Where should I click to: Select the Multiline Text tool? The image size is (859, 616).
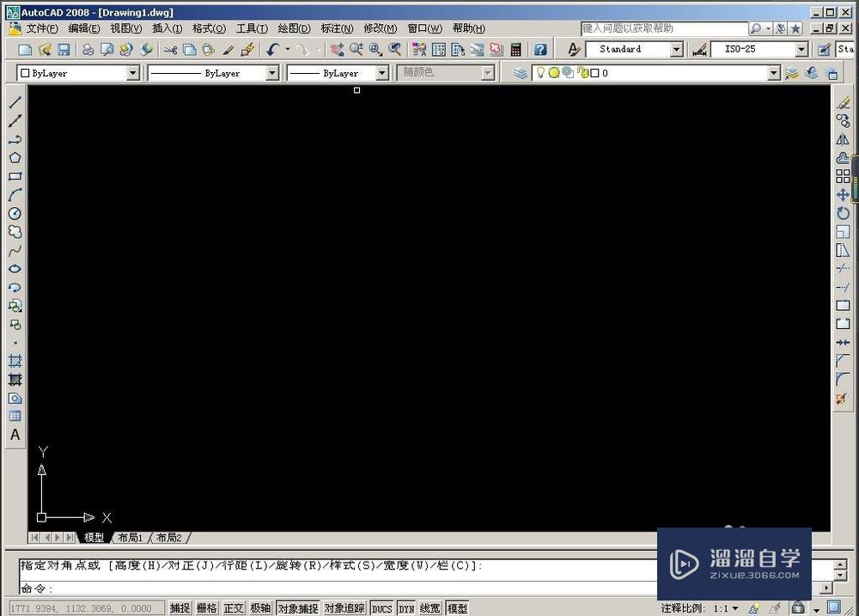pyautogui.click(x=15, y=435)
